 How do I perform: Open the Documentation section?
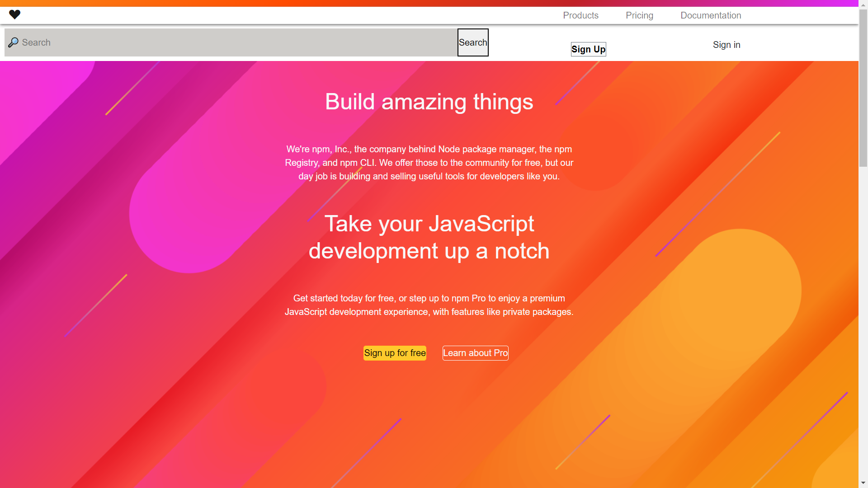tap(710, 15)
